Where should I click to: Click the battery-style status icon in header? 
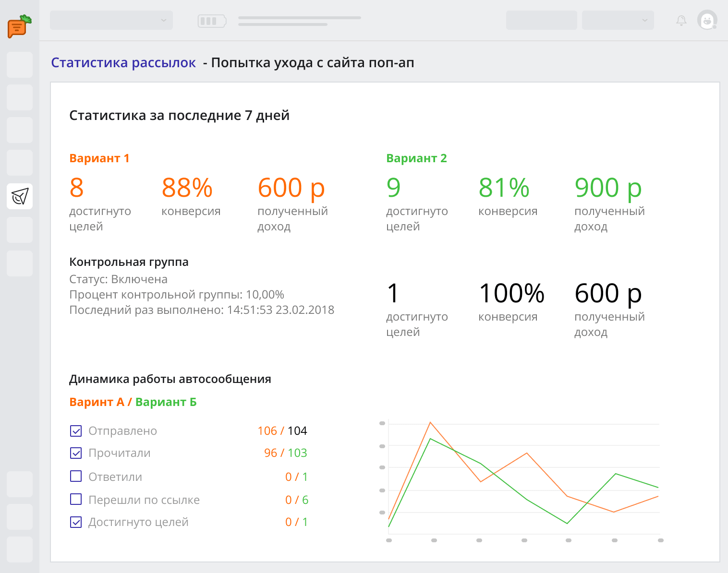(212, 21)
